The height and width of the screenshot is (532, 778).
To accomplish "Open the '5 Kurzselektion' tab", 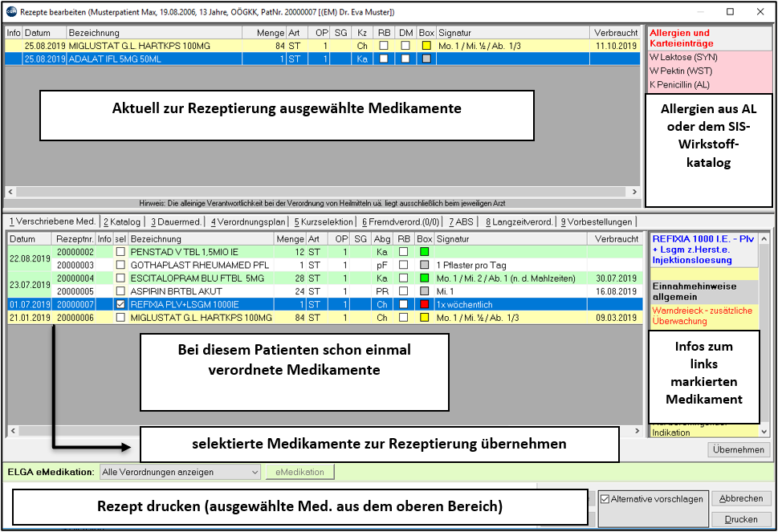I will [x=324, y=221].
